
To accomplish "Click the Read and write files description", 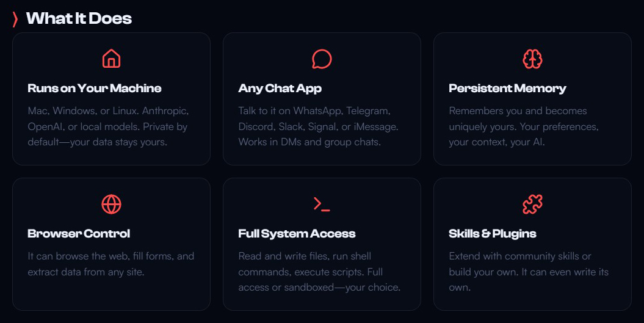I will (319, 272).
